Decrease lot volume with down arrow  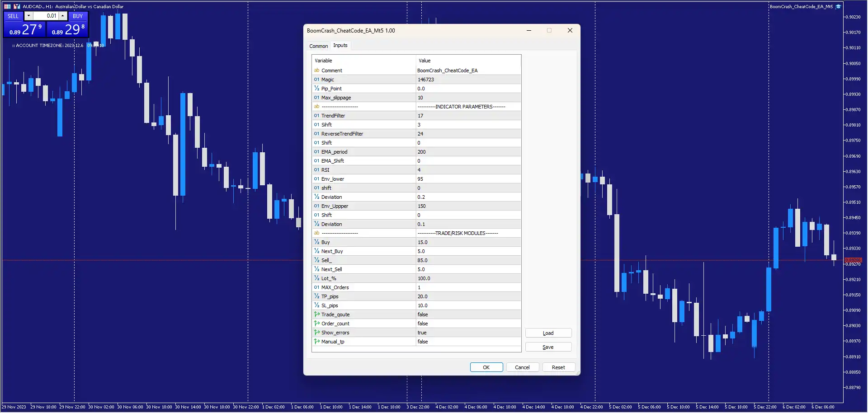[28, 16]
